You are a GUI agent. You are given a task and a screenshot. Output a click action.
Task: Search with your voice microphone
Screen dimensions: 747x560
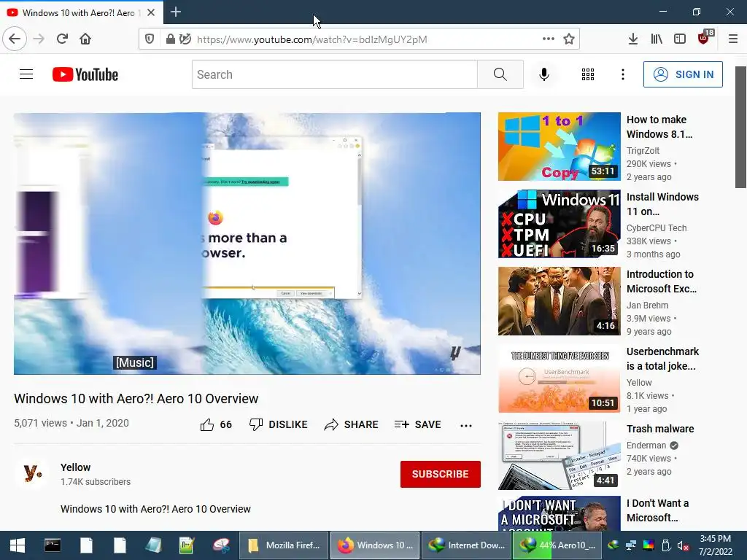(x=544, y=74)
